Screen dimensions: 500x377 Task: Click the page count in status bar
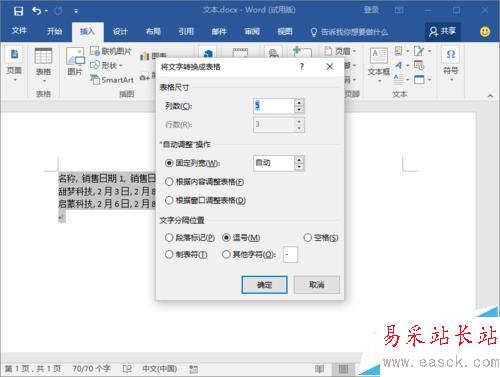pos(33,369)
